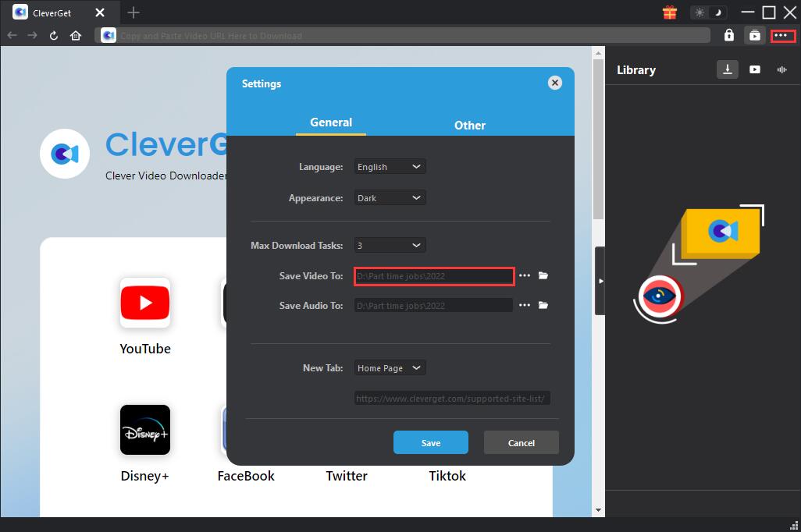The width and height of the screenshot is (801, 532).
Task: Show downloading tasks in Library panel
Action: (x=727, y=69)
